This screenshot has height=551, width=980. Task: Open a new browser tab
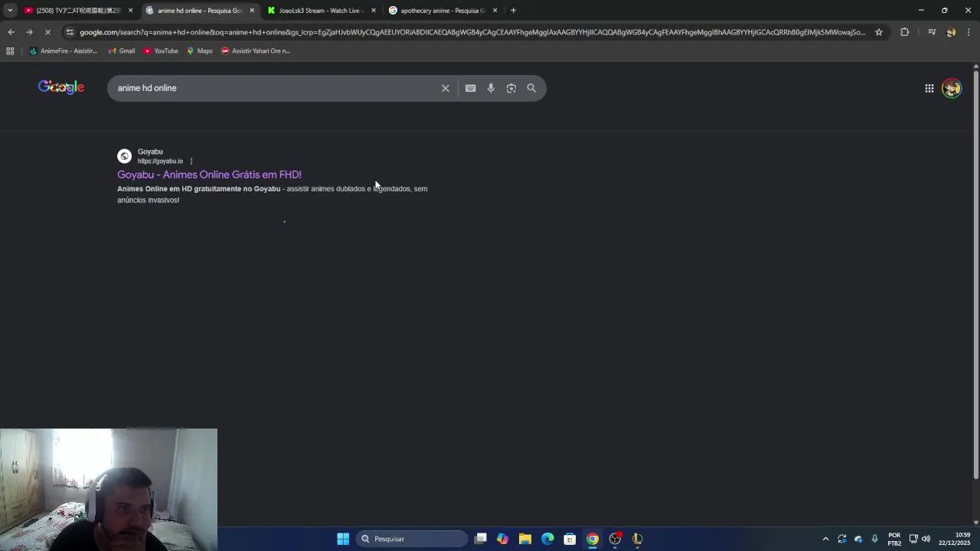pos(513,10)
